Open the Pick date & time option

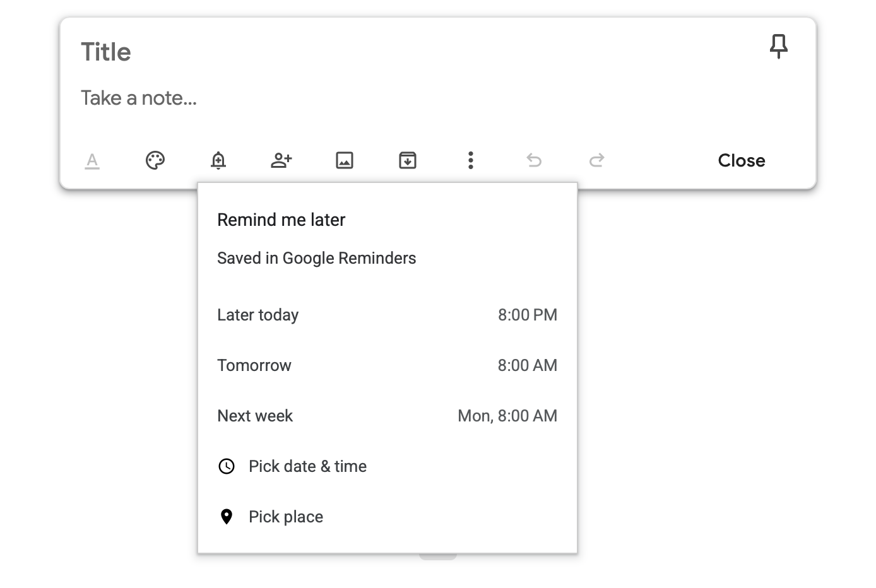click(308, 466)
